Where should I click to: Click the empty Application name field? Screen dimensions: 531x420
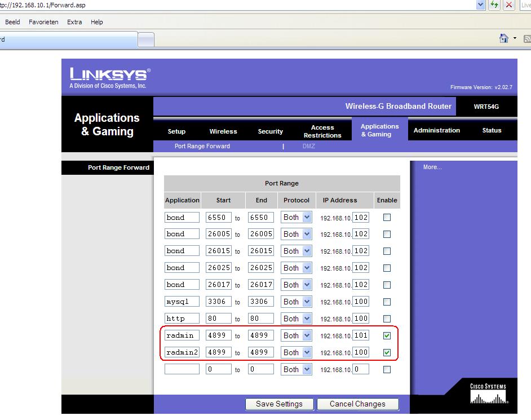(x=182, y=369)
